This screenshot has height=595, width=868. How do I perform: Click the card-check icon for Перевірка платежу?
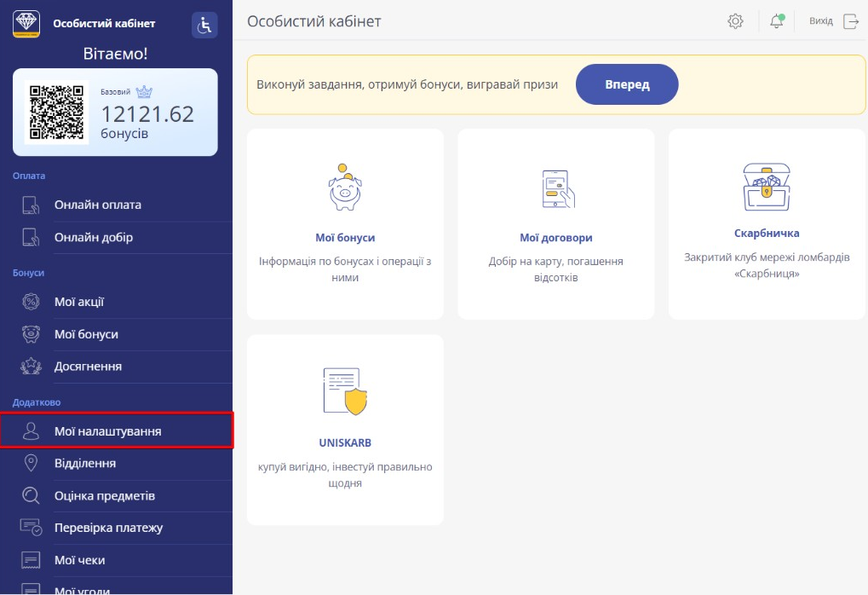31,527
